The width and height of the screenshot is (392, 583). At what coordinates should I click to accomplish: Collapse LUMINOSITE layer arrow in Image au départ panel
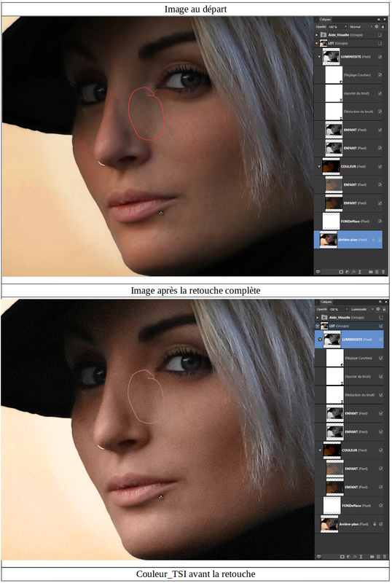pos(319,57)
